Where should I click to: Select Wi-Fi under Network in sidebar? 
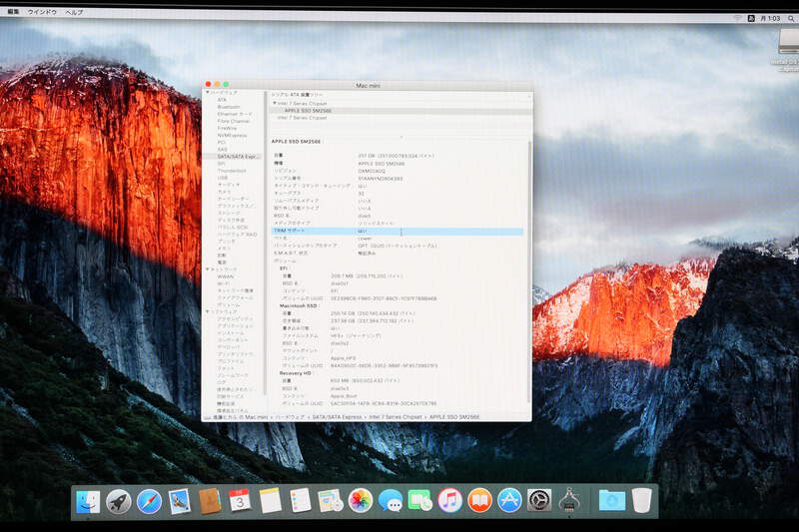pyautogui.click(x=223, y=283)
